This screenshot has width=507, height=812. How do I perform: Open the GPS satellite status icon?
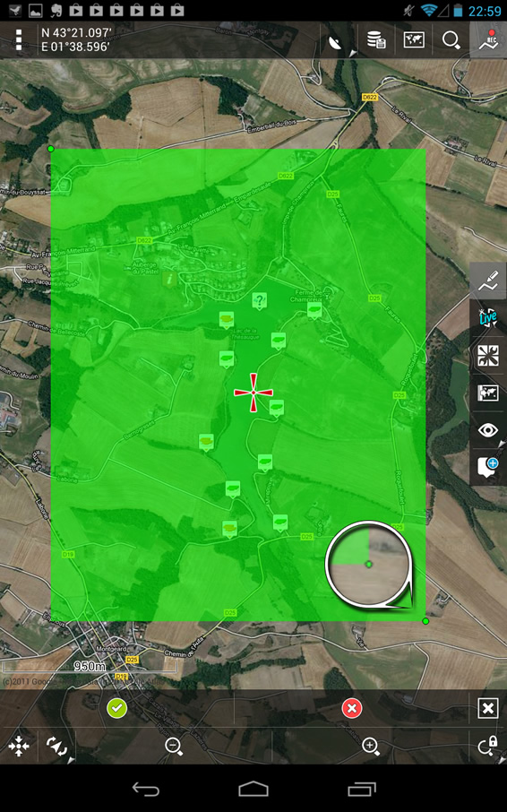click(336, 41)
